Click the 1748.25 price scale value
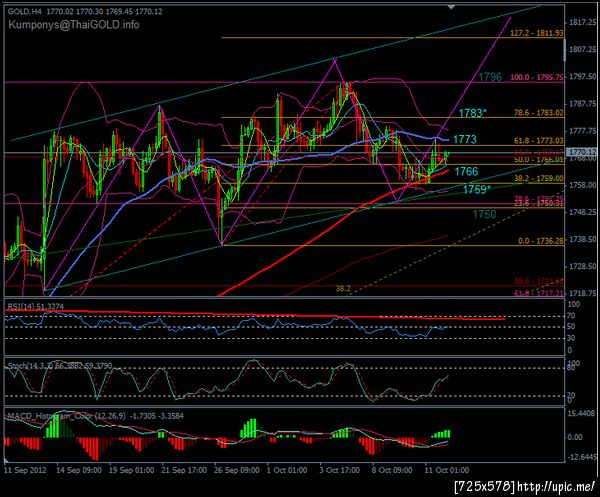 coord(582,212)
